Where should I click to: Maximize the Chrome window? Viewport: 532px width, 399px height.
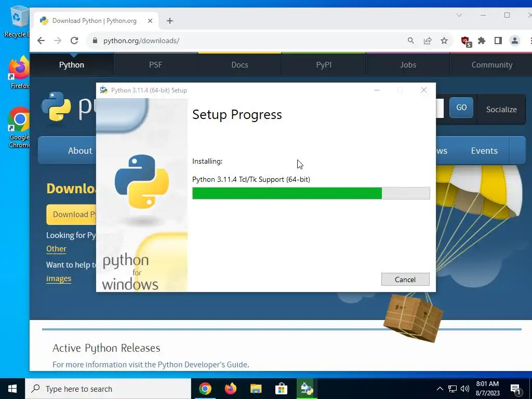pos(507,15)
